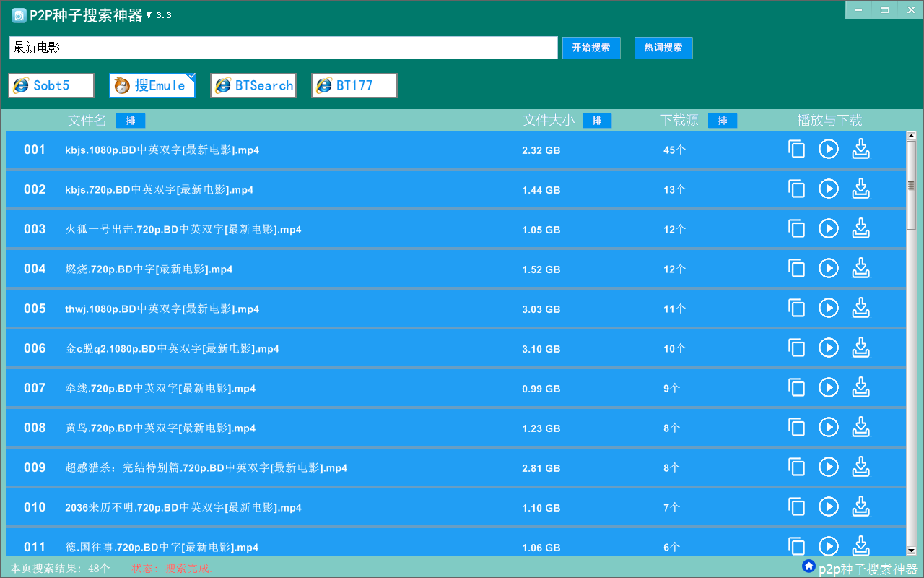Select 搜Emule search source
924x578 pixels.
point(152,85)
